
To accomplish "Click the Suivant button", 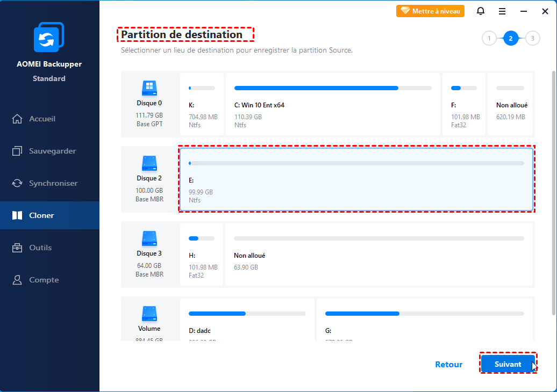I will click(508, 364).
